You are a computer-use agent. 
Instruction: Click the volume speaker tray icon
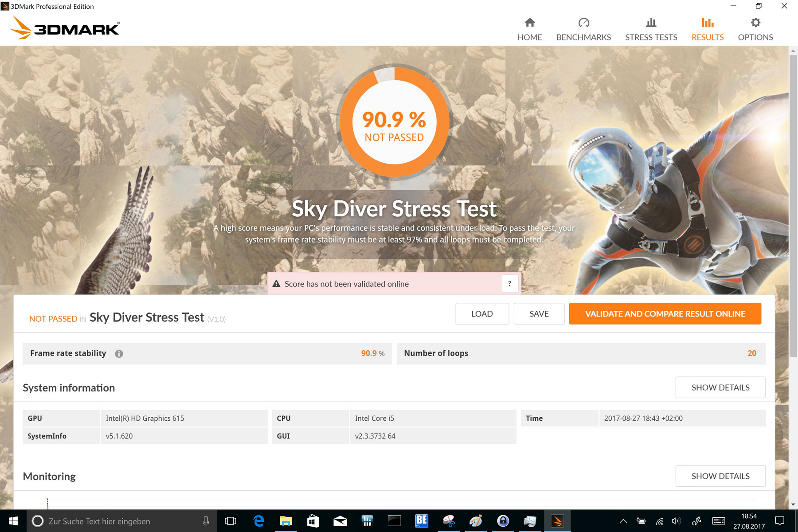click(x=677, y=521)
